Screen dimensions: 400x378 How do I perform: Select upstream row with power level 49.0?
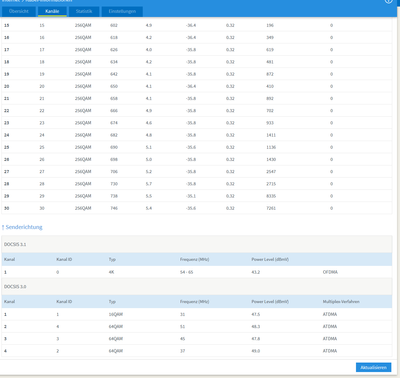click(197, 351)
